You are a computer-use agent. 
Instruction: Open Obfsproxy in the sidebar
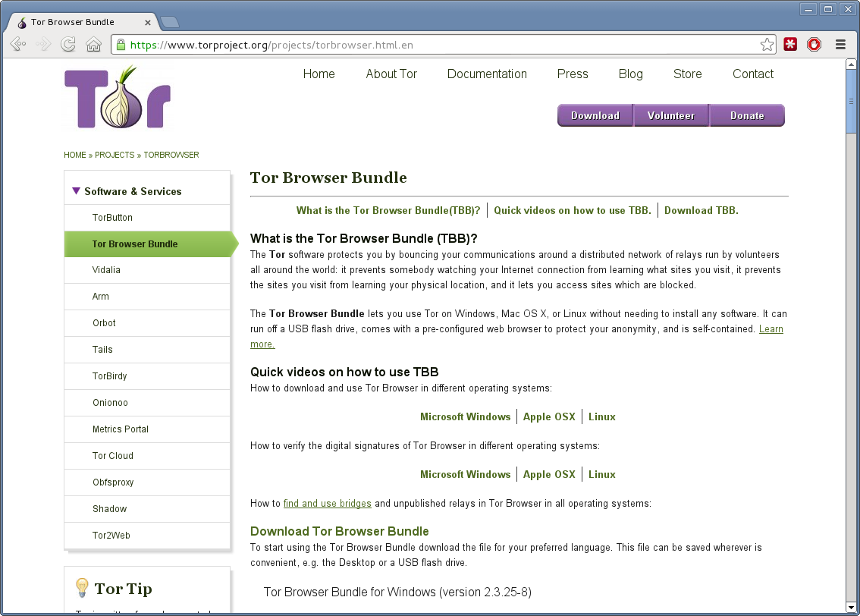pyautogui.click(x=147, y=482)
